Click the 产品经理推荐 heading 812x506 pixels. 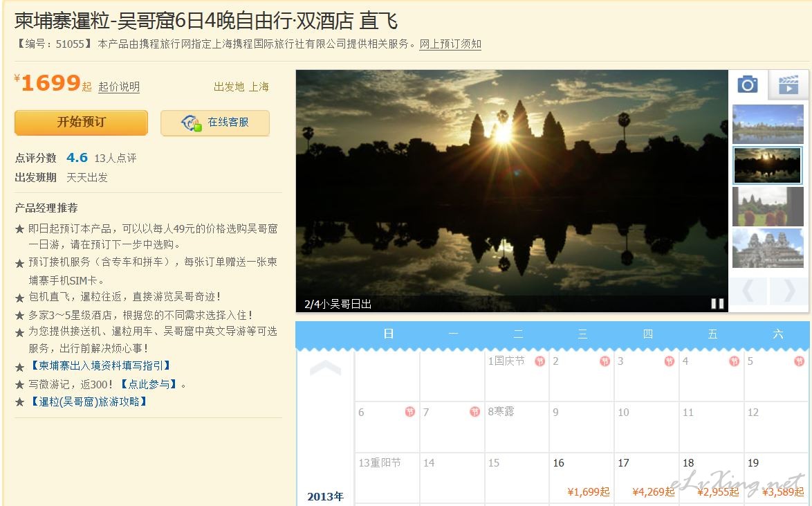pyautogui.click(x=46, y=208)
